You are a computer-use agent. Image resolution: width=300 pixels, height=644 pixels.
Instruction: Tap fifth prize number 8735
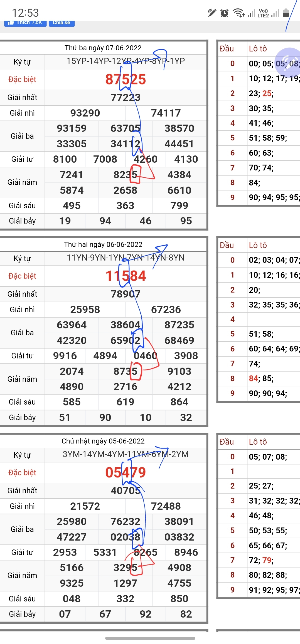click(x=126, y=371)
